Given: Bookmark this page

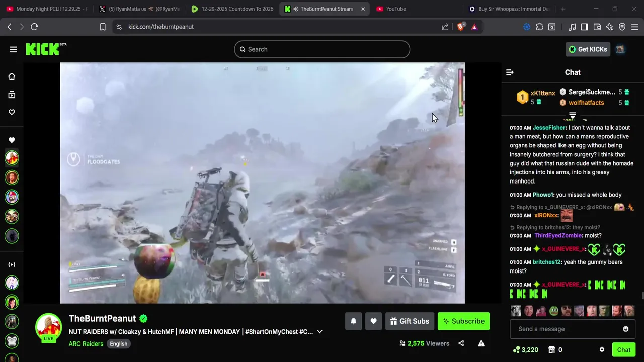Looking at the screenshot, I should pos(103,27).
